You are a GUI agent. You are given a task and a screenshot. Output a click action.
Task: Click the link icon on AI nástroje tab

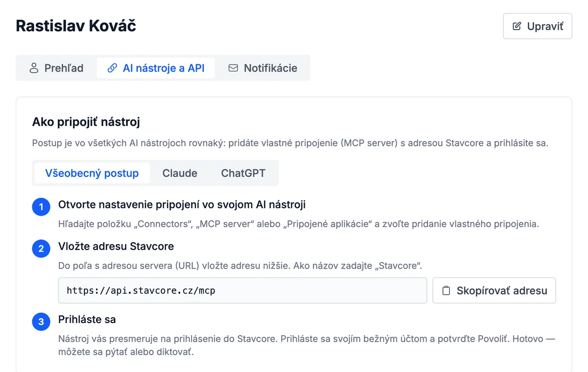tap(112, 68)
